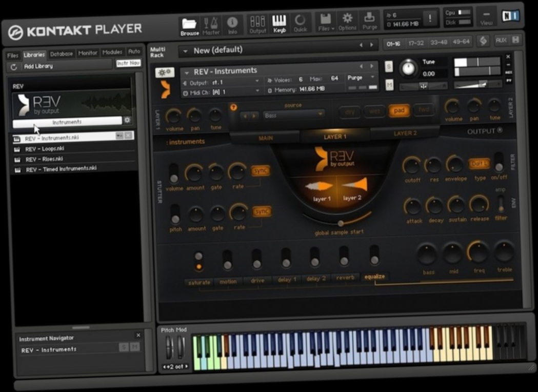The width and height of the screenshot is (538, 392).
Task: Click the KSP script icon in rack header
Action: 483,41
